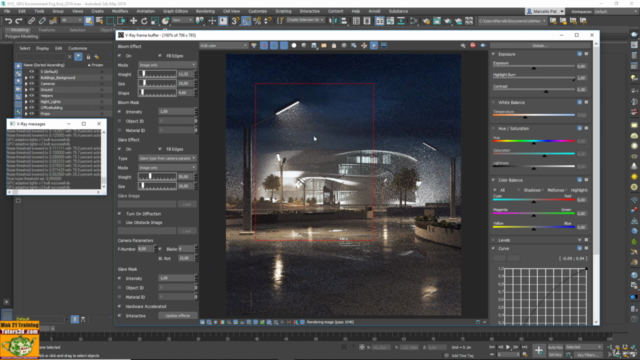Adjust the Hue rainbow slider

coord(533,141)
